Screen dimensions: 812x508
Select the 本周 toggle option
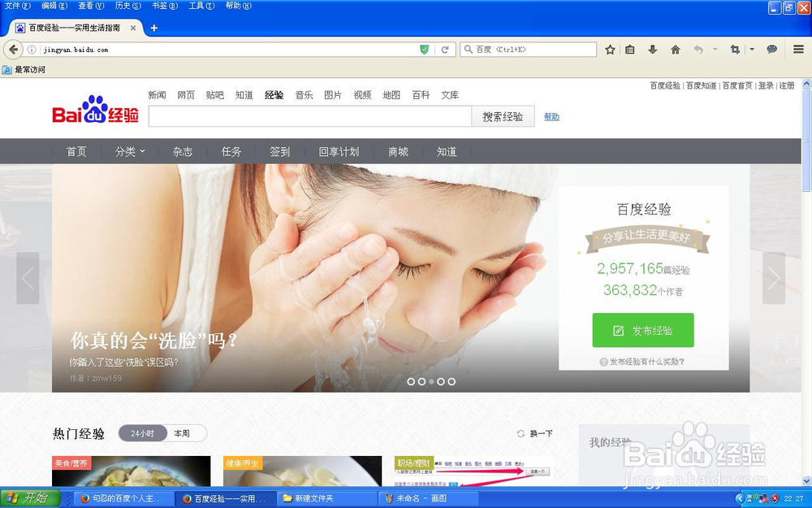182,433
